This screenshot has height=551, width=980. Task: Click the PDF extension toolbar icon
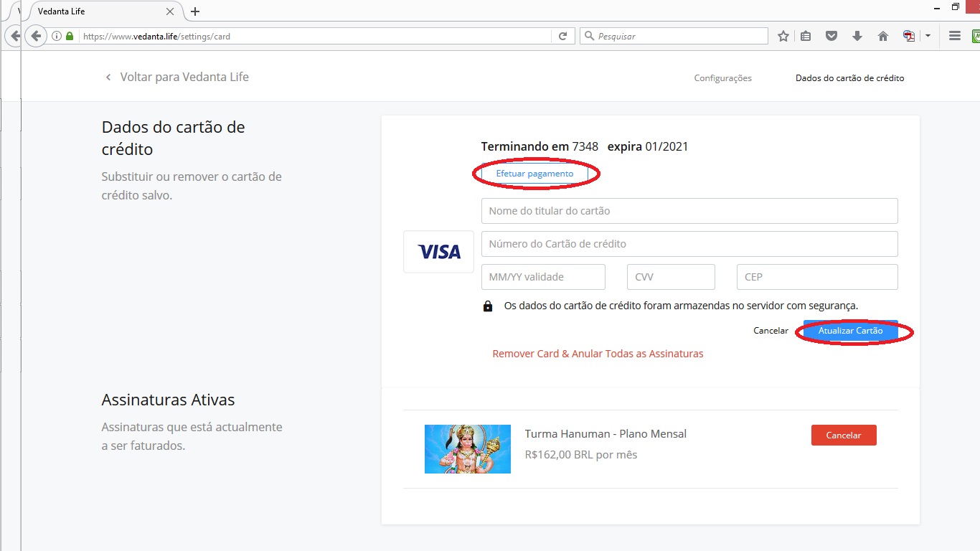909,36
